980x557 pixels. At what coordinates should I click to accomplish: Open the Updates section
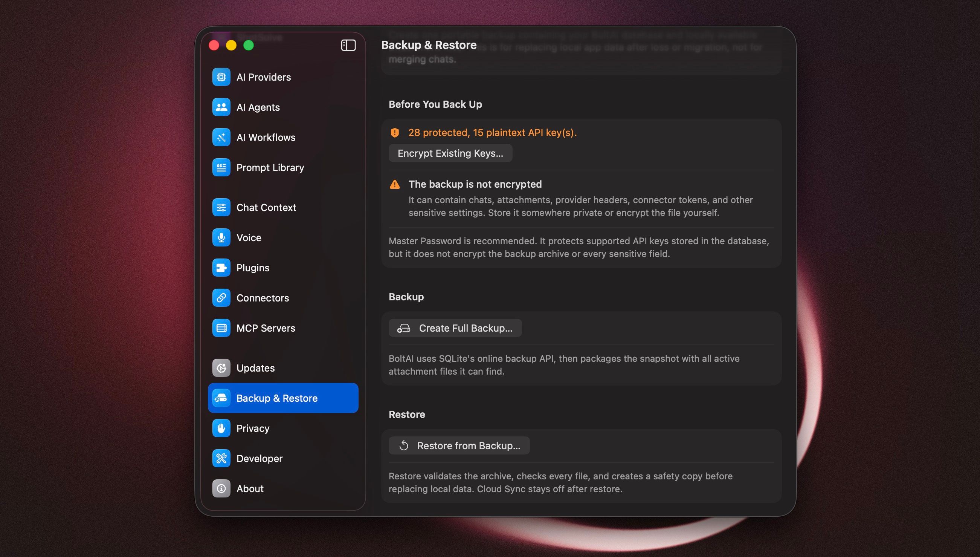coord(283,368)
